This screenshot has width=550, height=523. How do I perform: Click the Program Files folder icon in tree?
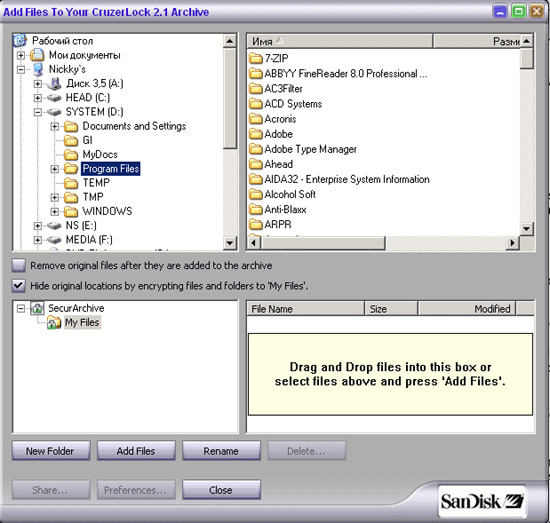tap(71, 169)
